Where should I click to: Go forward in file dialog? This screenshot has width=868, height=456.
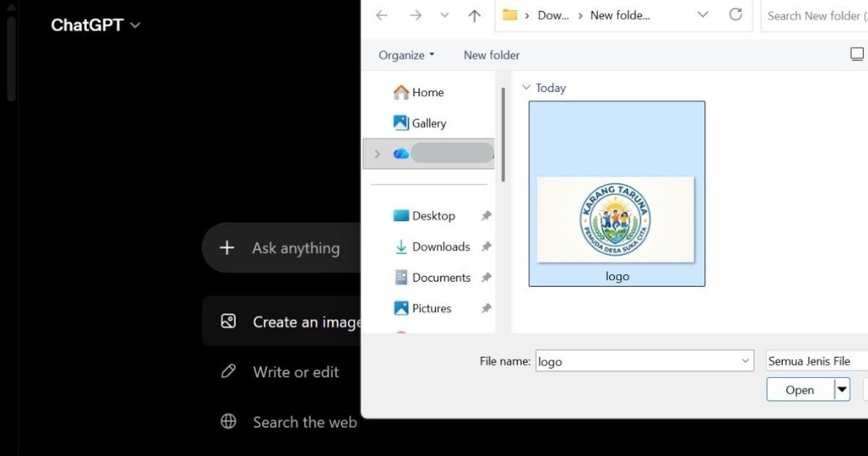pyautogui.click(x=415, y=15)
